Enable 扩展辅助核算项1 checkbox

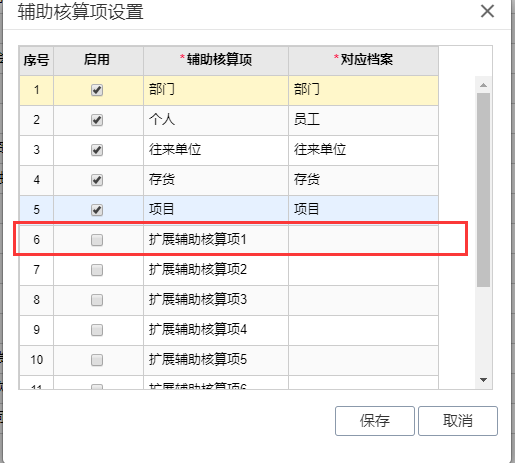[x=97, y=240]
